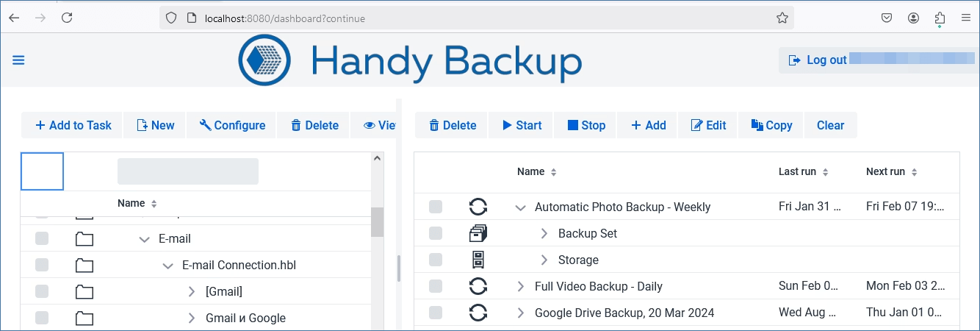Tick the checkbox for Full Video Backup
The image size is (980, 331).
click(x=436, y=286)
